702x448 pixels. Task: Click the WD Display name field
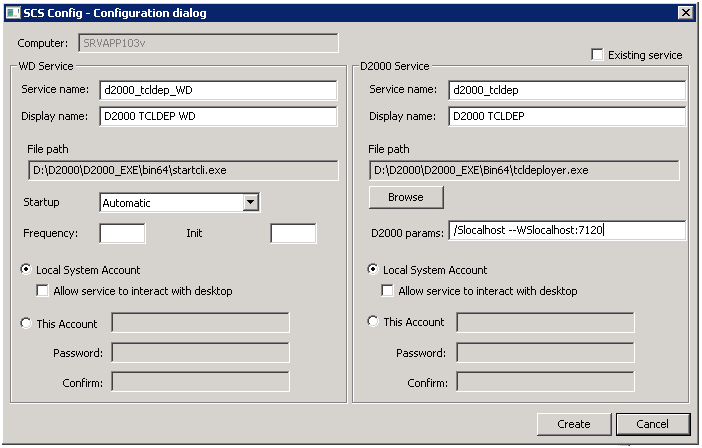click(219, 116)
